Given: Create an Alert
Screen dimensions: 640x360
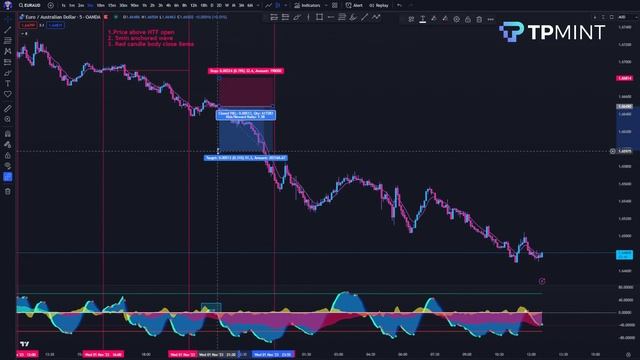Looking at the screenshot, I should click(x=354, y=5).
